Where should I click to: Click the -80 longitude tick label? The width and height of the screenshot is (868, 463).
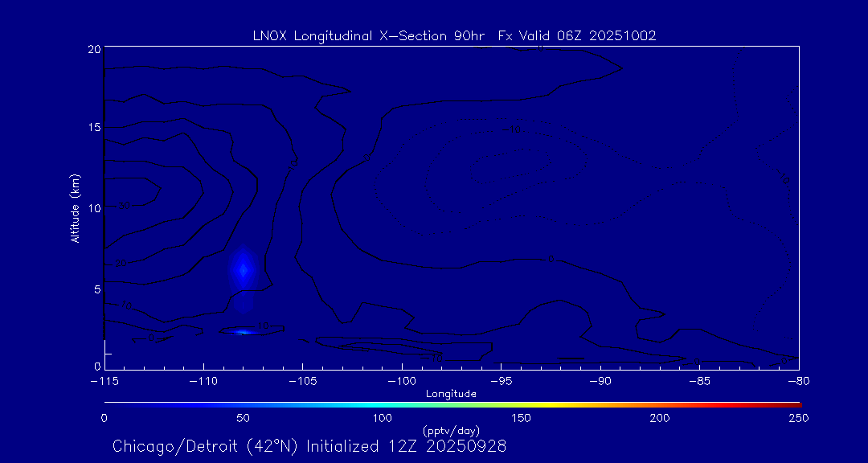click(799, 382)
